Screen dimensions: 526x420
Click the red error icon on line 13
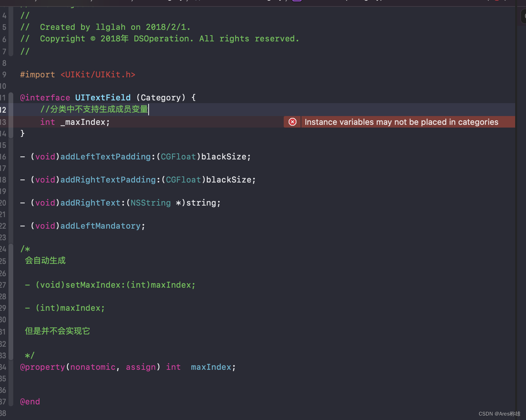[x=293, y=122]
